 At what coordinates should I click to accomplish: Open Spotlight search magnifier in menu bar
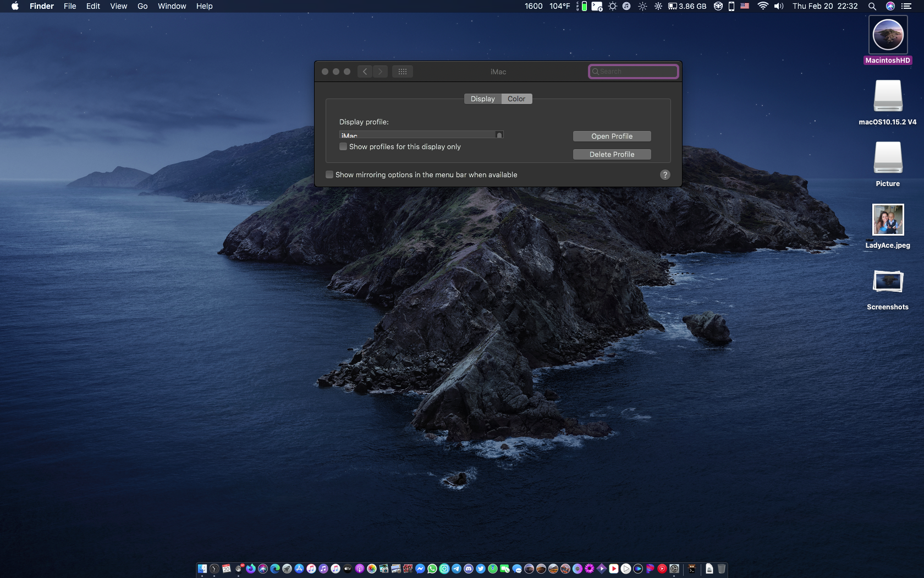tap(872, 6)
